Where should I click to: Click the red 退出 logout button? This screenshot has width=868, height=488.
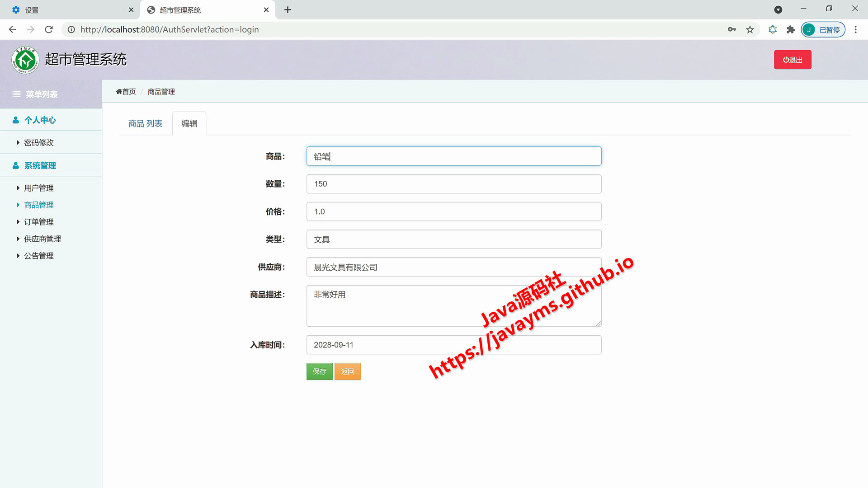[x=793, y=60]
